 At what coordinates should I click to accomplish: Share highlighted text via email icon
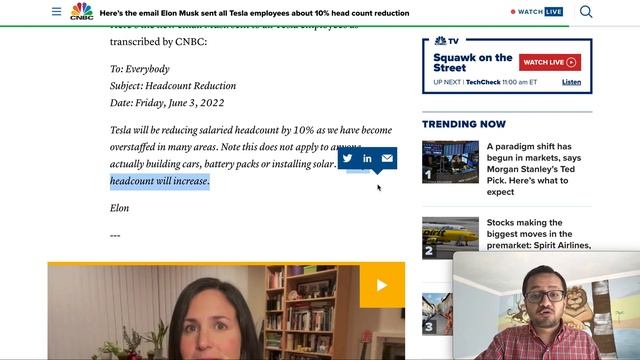pos(387,158)
